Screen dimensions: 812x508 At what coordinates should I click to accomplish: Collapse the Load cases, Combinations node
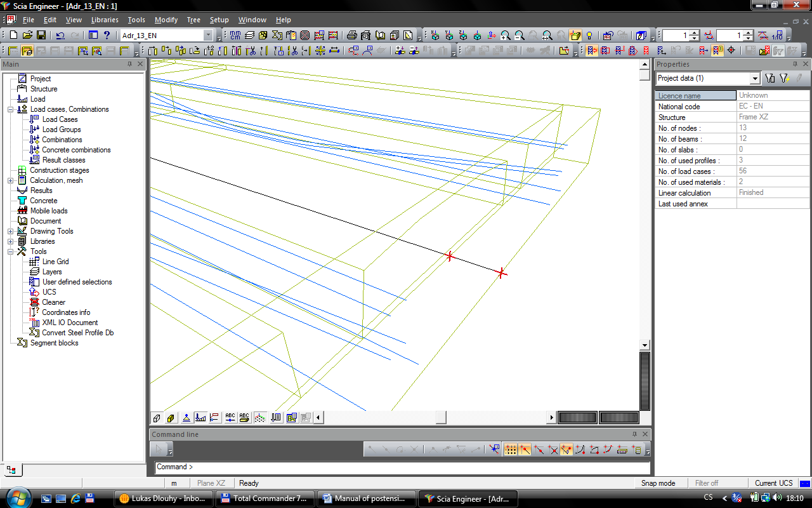click(10, 109)
